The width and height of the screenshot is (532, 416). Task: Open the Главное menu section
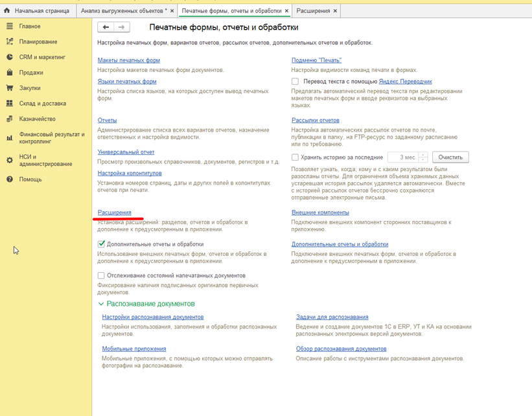tap(30, 26)
